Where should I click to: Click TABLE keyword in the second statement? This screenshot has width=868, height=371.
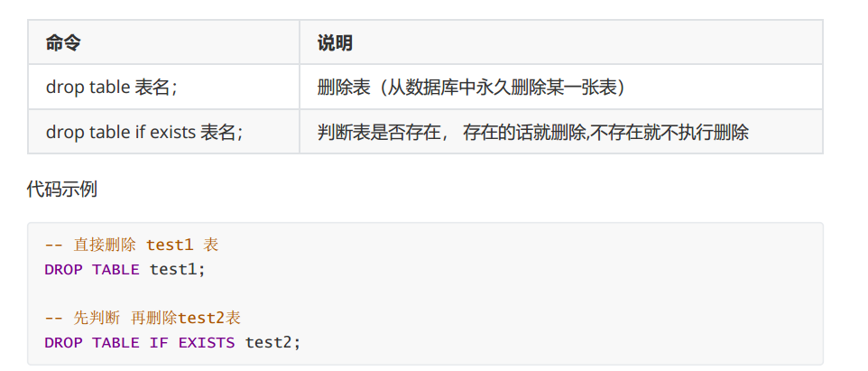(x=115, y=343)
